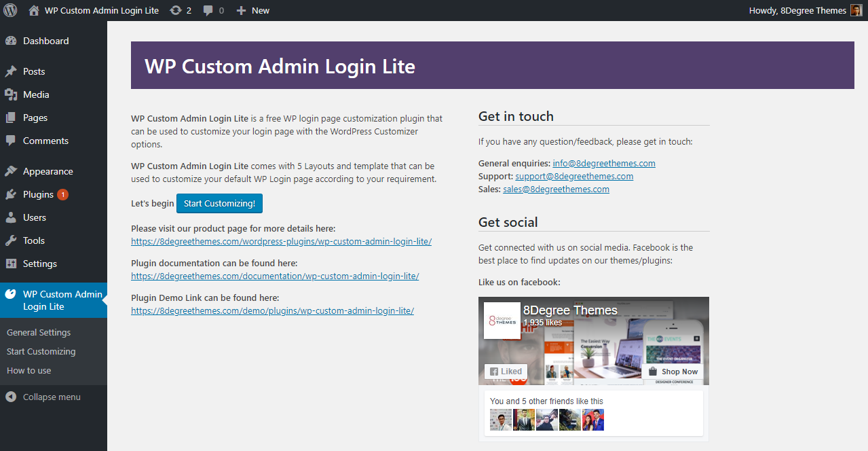Click the user avatar in admin bar
The height and width of the screenshot is (451, 868).
[856, 10]
